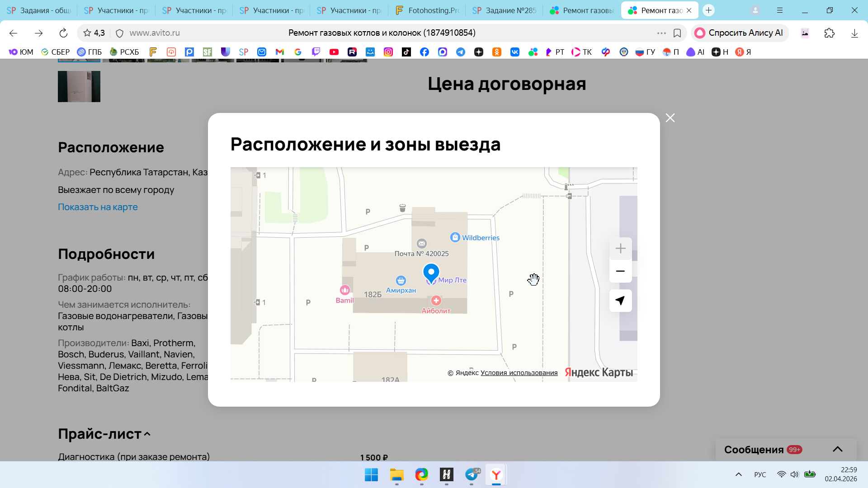Zoom out the map with minus button

(x=620, y=271)
